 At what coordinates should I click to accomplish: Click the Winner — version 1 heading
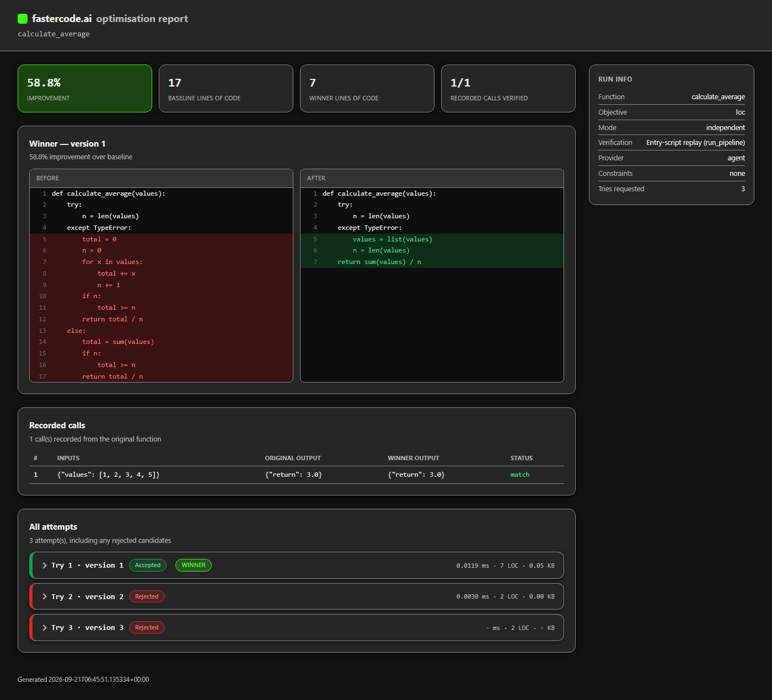(x=67, y=144)
